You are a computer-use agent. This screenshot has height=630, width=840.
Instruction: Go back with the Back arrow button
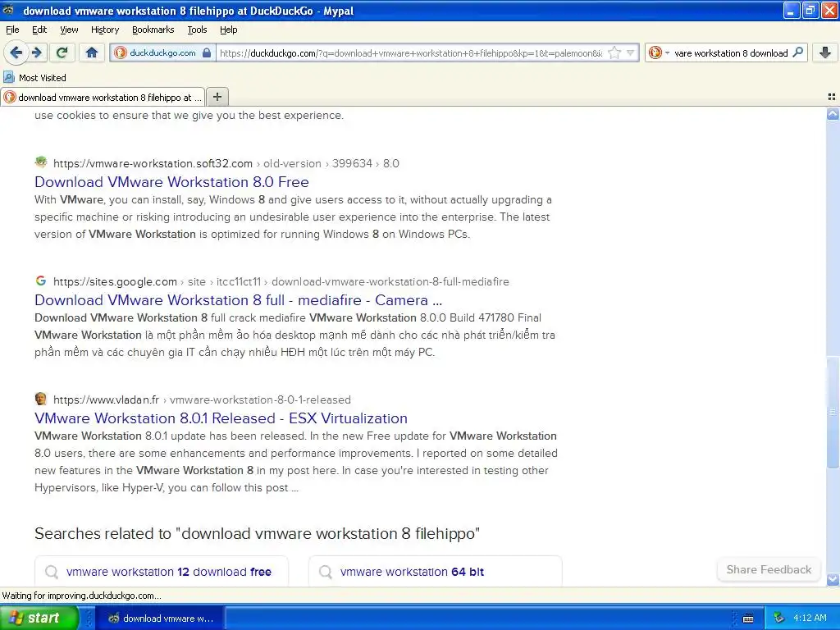(x=16, y=52)
